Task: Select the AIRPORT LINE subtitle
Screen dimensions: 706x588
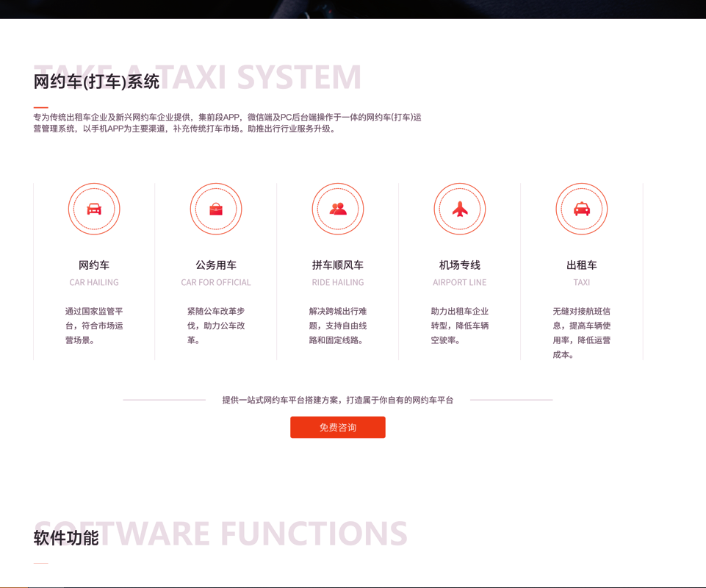Action: pos(460,282)
